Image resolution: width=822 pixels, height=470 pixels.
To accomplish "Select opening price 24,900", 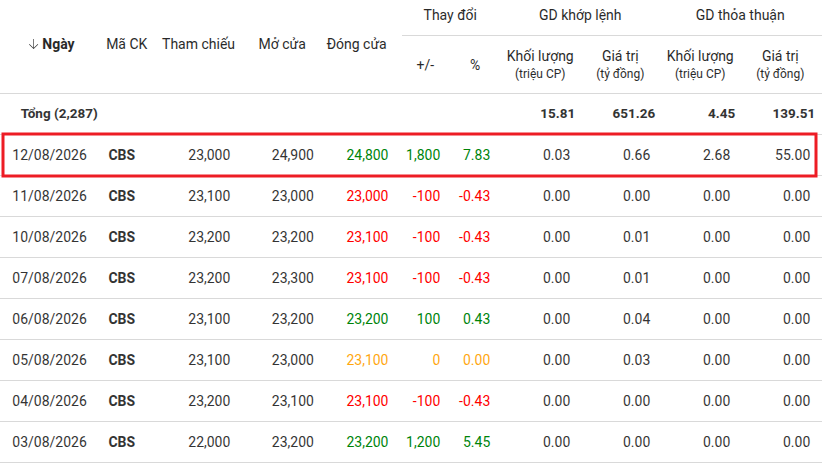I will (x=293, y=155).
